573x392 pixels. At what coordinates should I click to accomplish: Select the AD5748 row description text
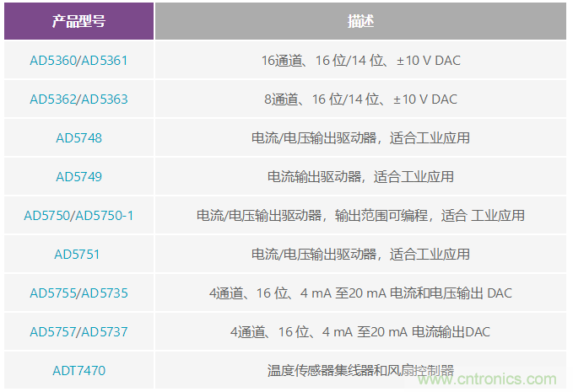[x=360, y=138]
